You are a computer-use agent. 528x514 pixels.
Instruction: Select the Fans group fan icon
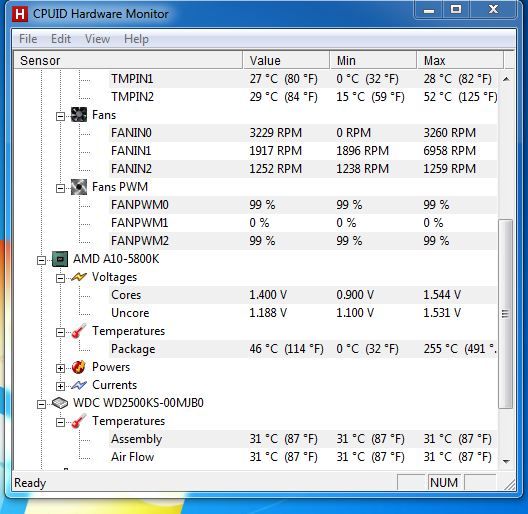coord(79,115)
